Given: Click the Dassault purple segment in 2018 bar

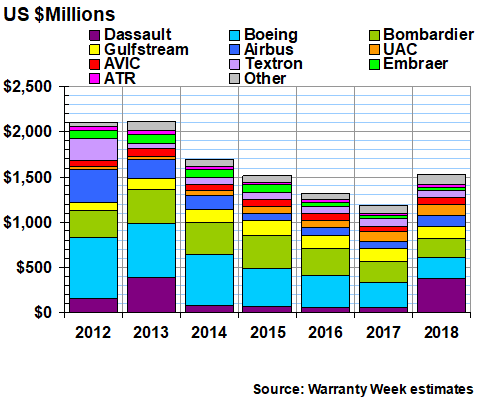Looking at the screenshot, I should [441, 296].
